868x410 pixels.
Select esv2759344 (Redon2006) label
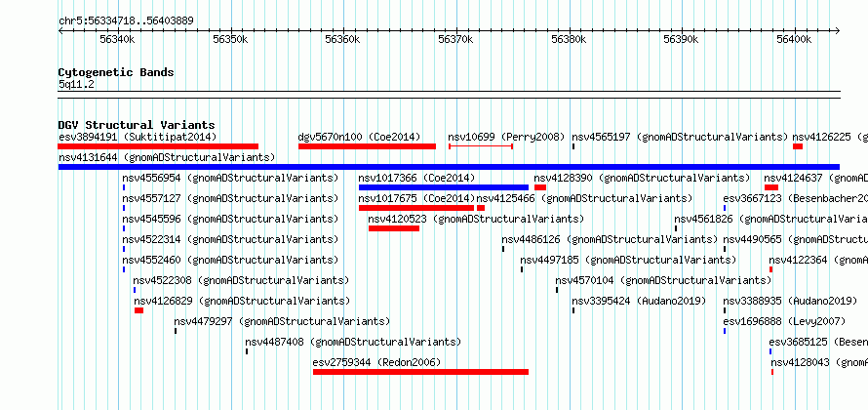point(377,362)
